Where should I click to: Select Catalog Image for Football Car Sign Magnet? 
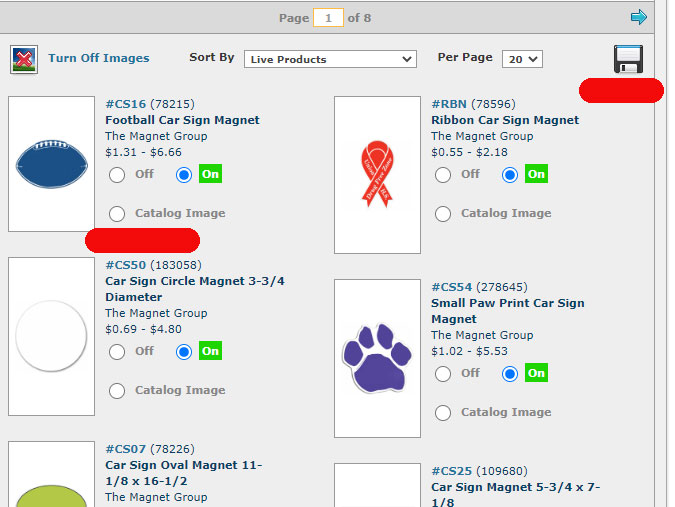tap(117, 213)
